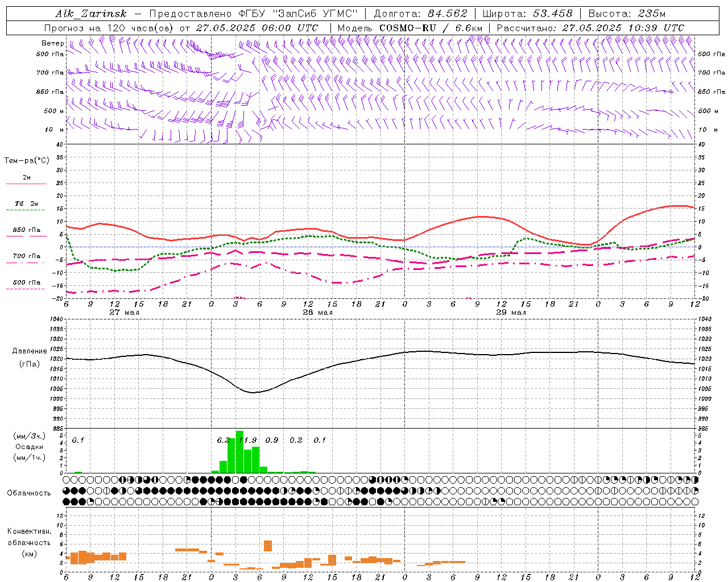Click the date label "27 мая"
Image resolution: width=728 pixels, height=582 pixels.
tap(124, 313)
